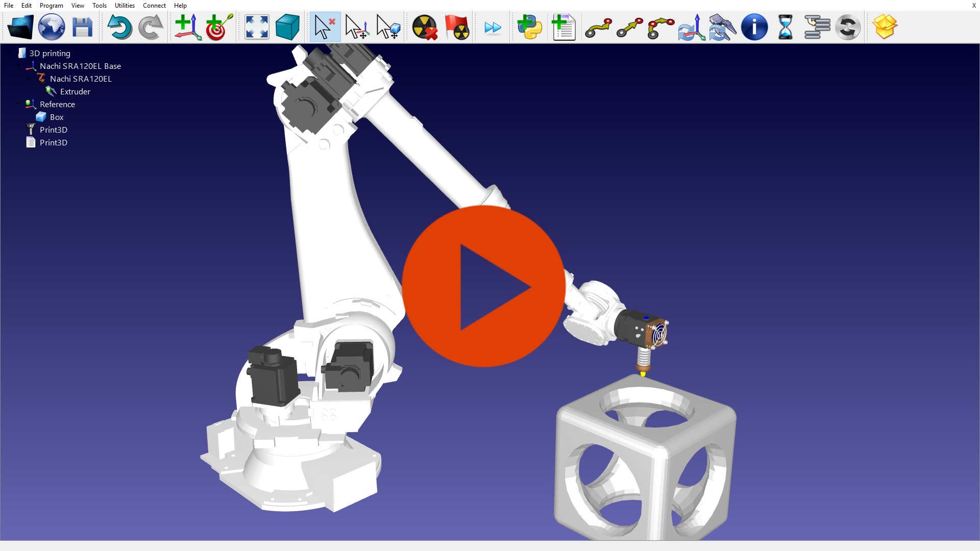Click the Connect menu item
Image resolution: width=980 pixels, height=551 pixels.
[x=154, y=6]
